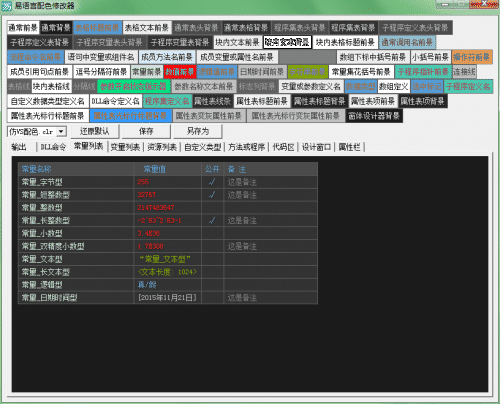Switch to the 变量列表 tab
Image resolution: width=500 pixels, height=404 pixels.
[125, 147]
